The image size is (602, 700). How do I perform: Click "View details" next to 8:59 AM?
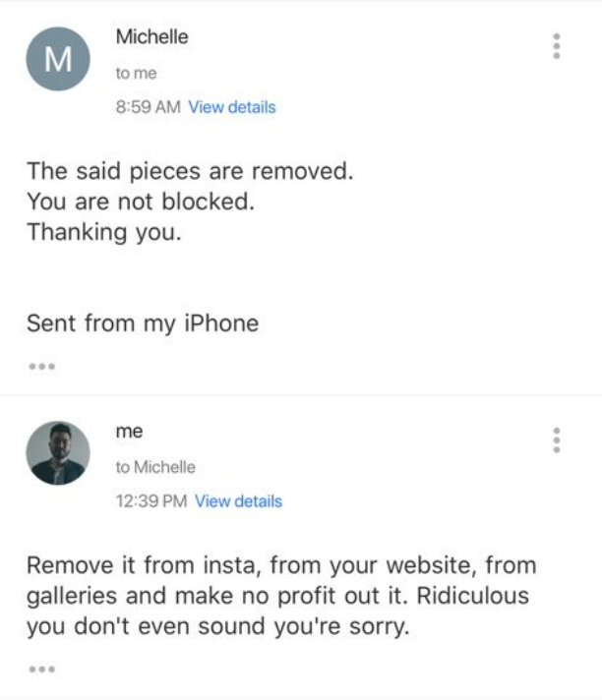(x=231, y=107)
